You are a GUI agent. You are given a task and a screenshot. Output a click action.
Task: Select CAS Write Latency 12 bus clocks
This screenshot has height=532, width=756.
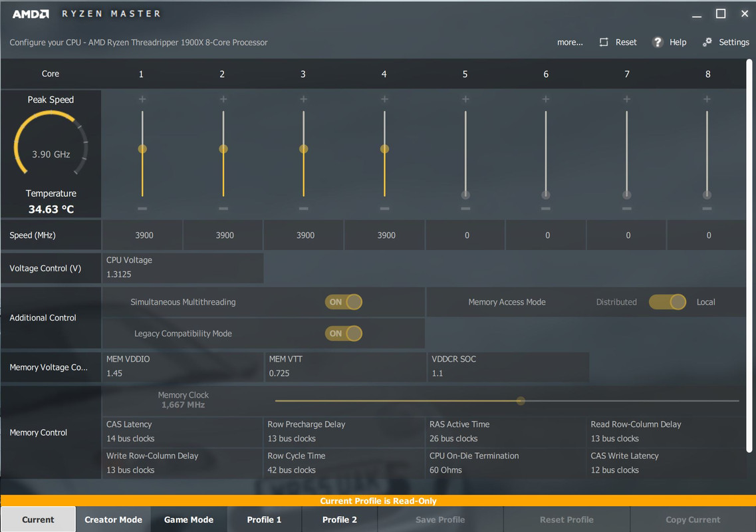667,463
